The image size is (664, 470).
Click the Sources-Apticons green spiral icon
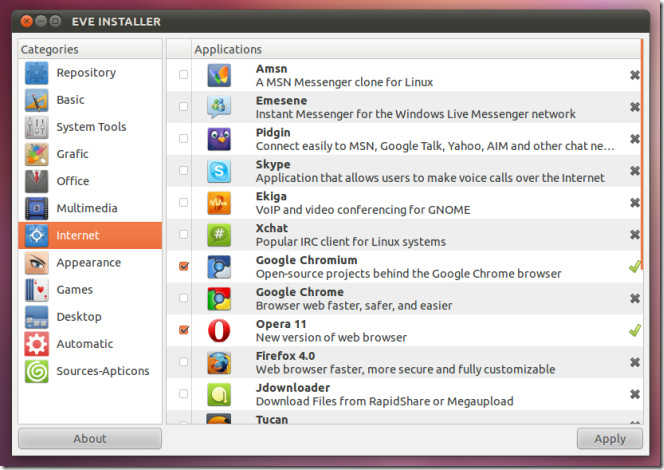36,371
